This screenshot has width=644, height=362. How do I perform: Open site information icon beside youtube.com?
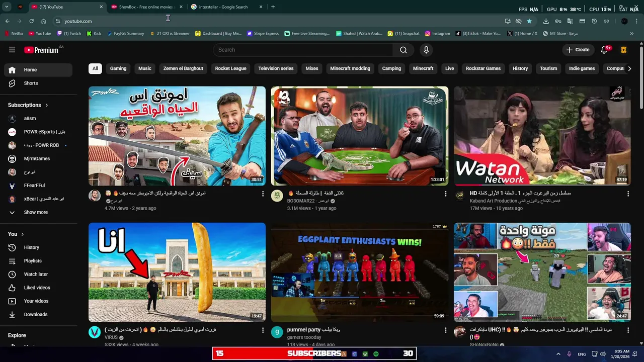click(58, 21)
